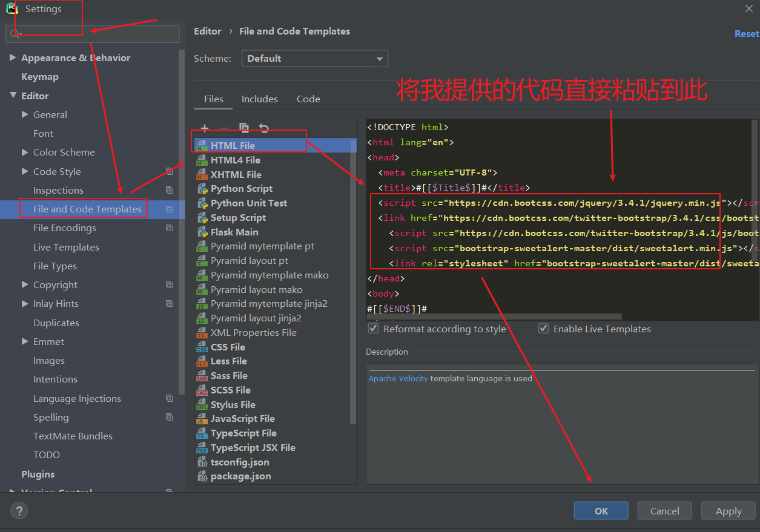
Task: Switch to the Includes tab
Action: pos(260,99)
